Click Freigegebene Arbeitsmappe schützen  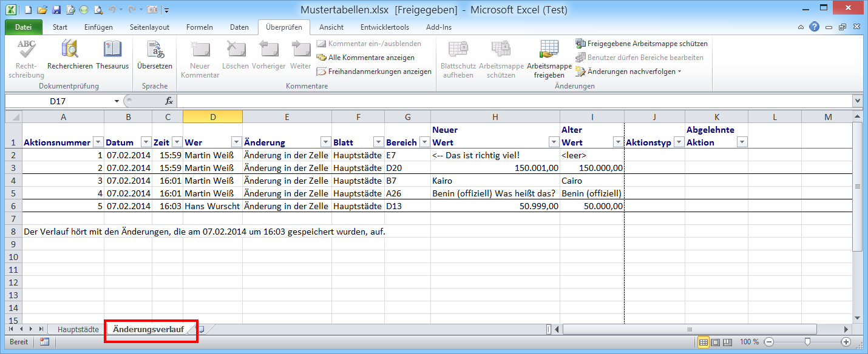tap(642, 44)
